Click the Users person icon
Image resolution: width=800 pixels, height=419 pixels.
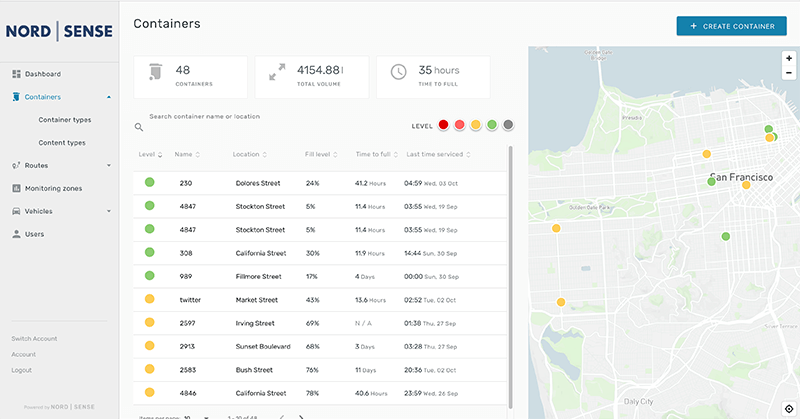click(x=16, y=234)
